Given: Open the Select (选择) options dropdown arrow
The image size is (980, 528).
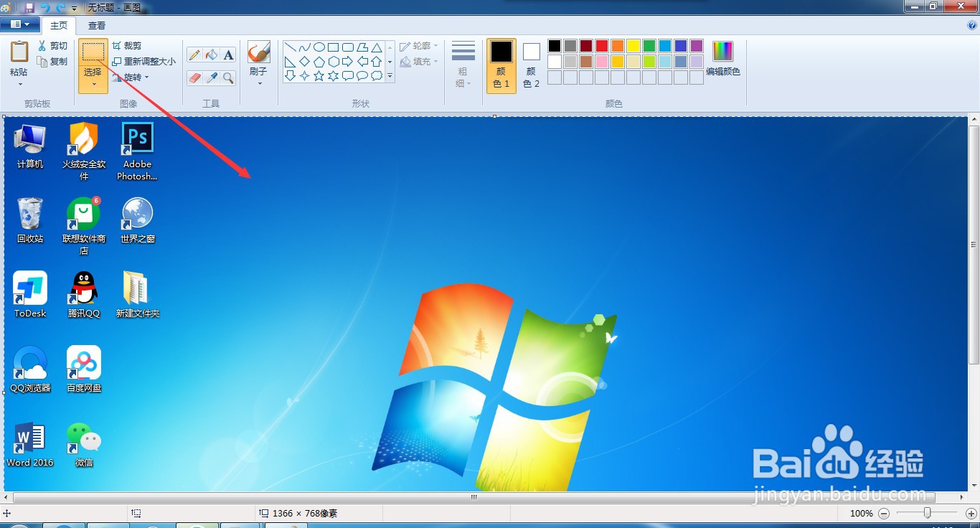Looking at the screenshot, I should (93, 83).
